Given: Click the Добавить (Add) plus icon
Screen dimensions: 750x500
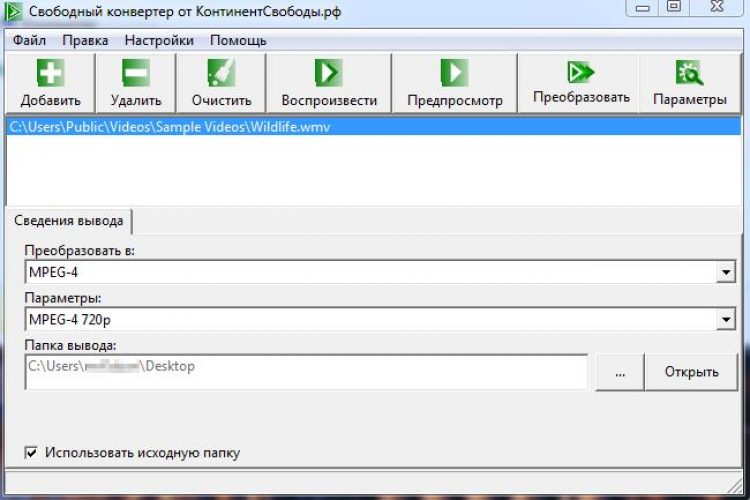Looking at the screenshot, I should pos(50,74).
